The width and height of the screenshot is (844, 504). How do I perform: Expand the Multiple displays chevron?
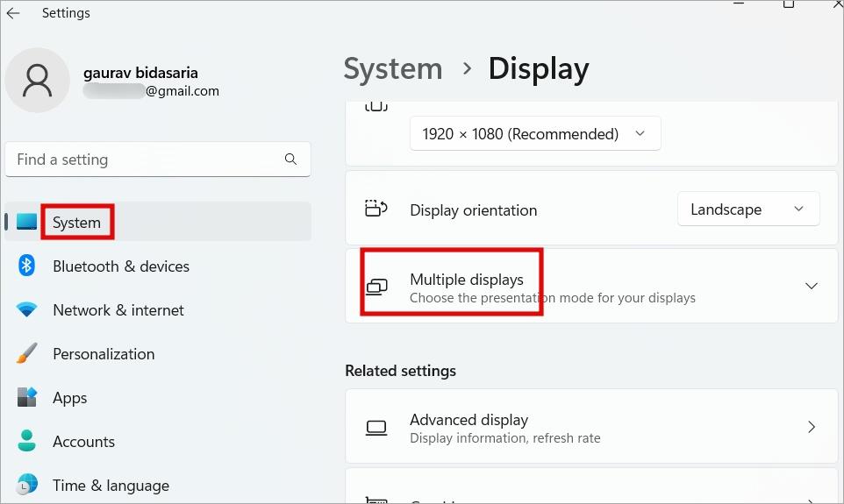812,286
